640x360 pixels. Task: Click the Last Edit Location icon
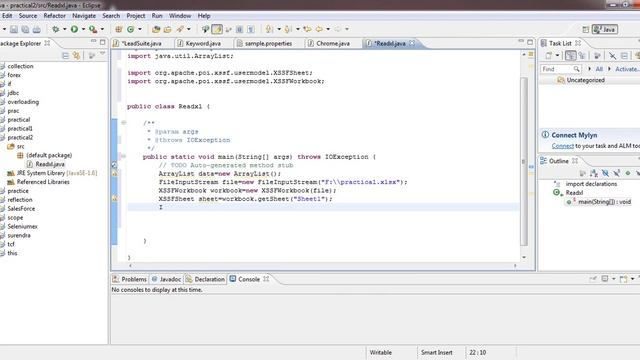coord(307,29)
